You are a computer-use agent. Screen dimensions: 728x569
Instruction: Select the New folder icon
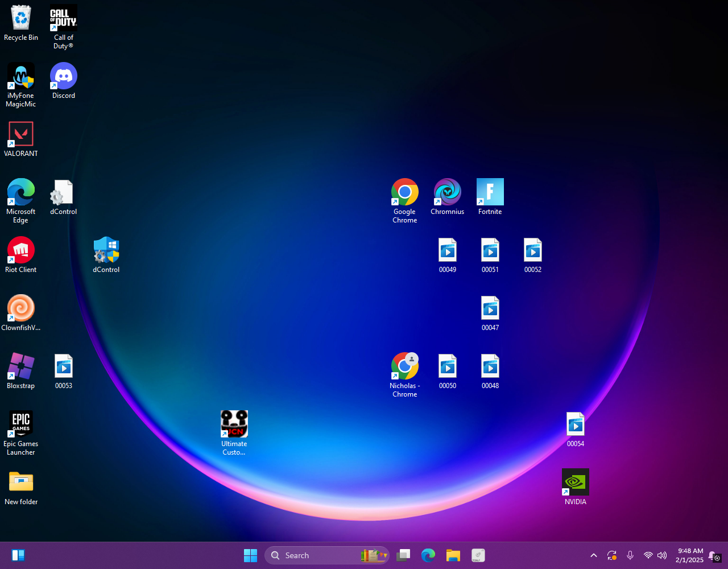point(21,487)
